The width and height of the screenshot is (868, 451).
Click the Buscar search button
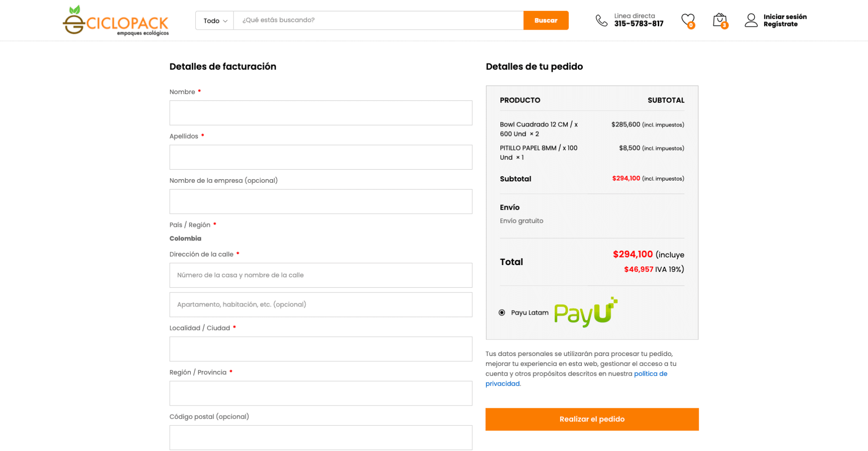(x=546, y=20)
